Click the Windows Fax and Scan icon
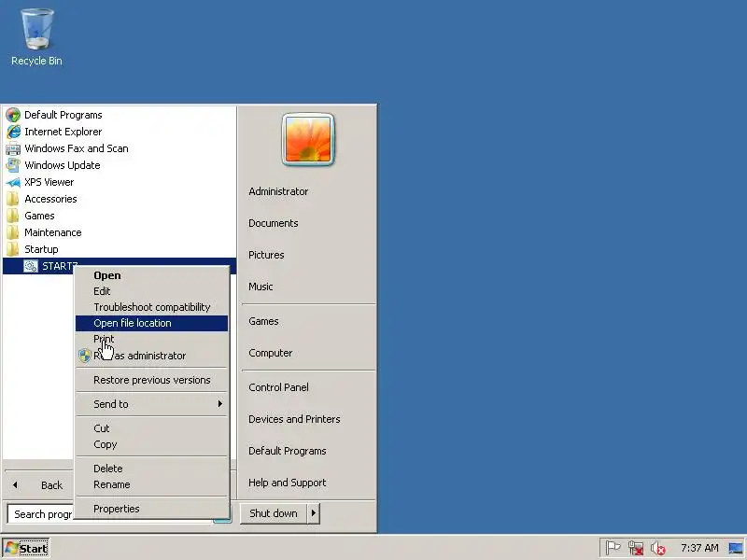 coord(13,148)
